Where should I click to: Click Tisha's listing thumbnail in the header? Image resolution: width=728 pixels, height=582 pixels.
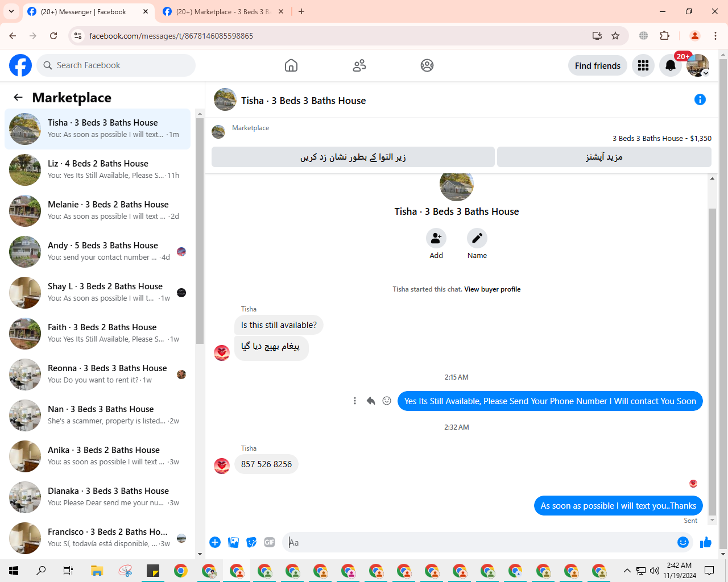[225, 99]
